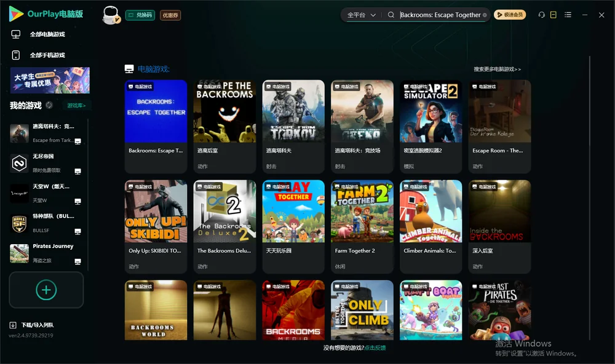Open Climber Animals: To... game card
This screenshot has height=364, width=615.
(x=430, y=226)
